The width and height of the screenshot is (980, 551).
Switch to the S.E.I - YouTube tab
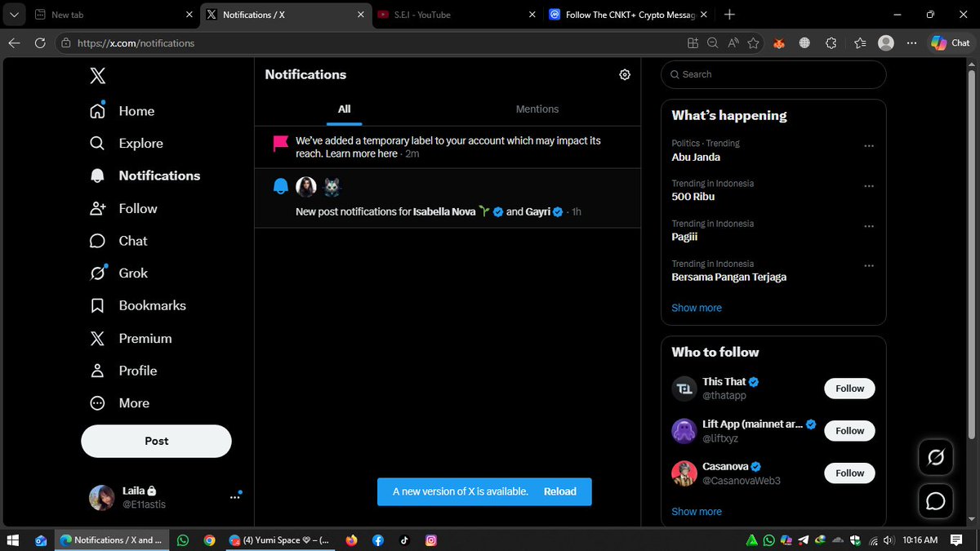point(457,15)
